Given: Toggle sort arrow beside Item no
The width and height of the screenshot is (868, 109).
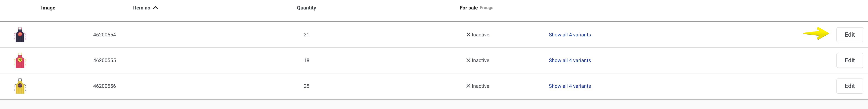Looking at the screenshot, I should coord(155,8).
